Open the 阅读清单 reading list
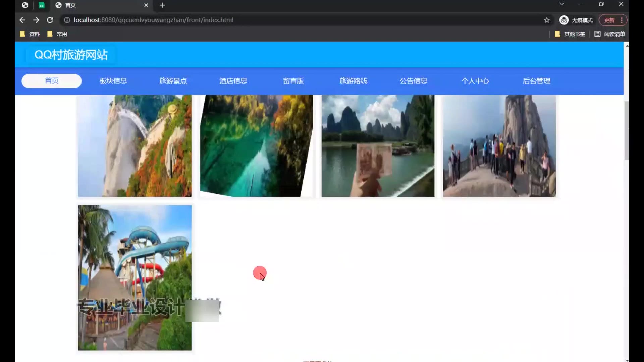The height and width of the screenshot is (362, 644). [x=609, y=34]
